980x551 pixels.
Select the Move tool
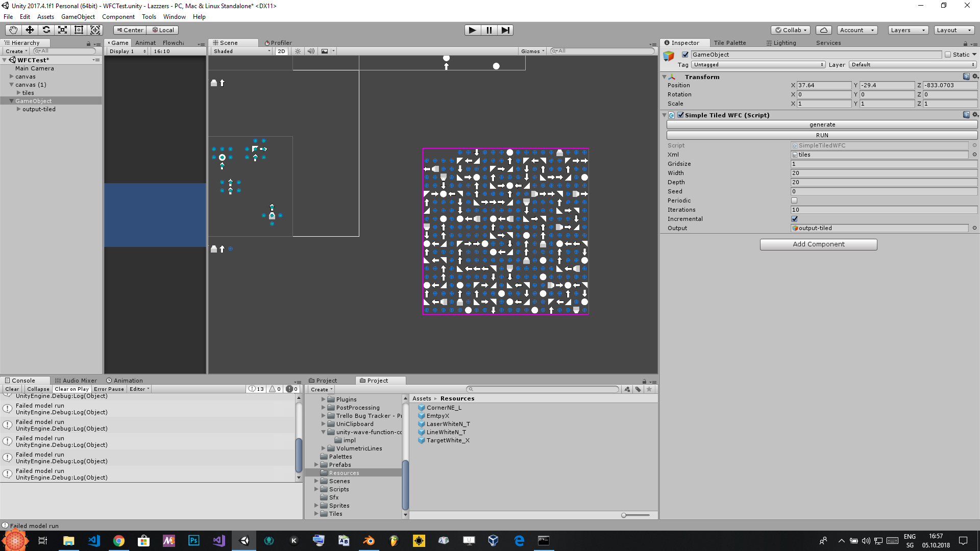(x=30, y=30)
